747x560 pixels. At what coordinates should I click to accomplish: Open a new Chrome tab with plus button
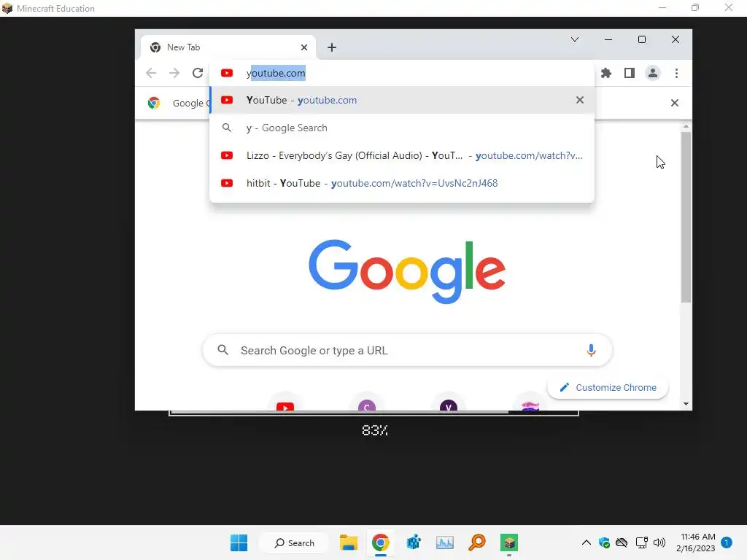[332, 47]
